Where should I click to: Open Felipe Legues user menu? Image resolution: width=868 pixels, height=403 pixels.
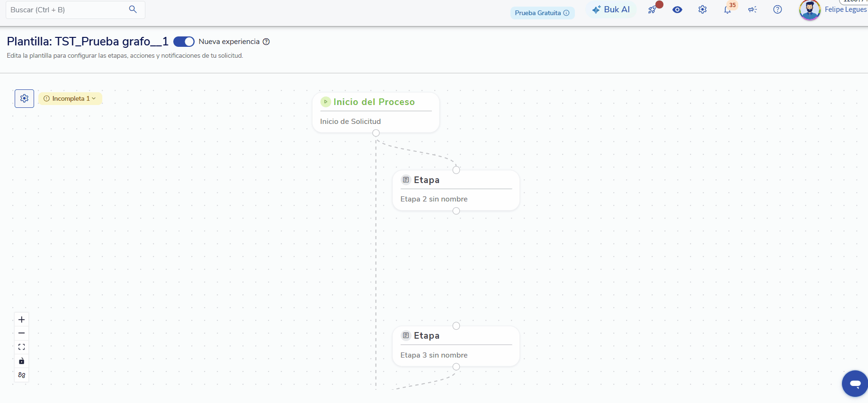833,9
